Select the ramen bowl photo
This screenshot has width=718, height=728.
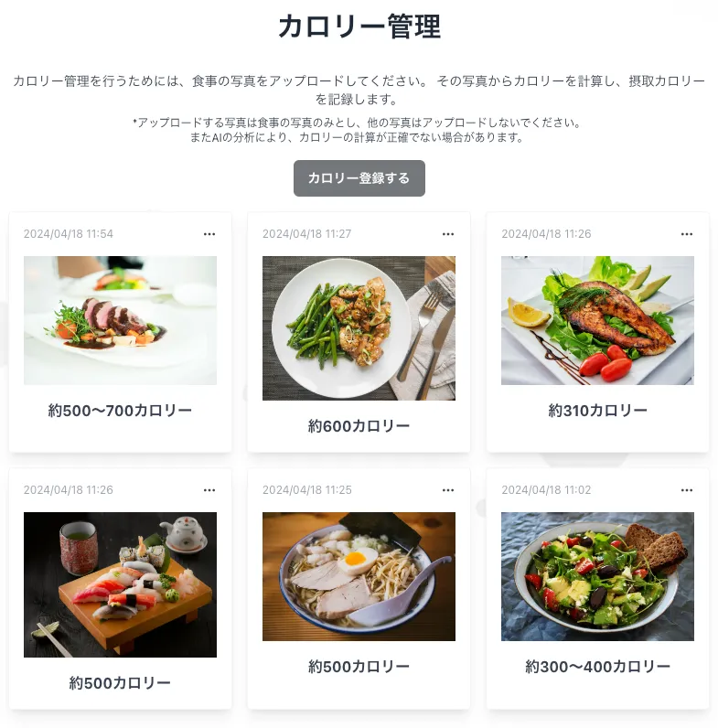coord(359,577)
